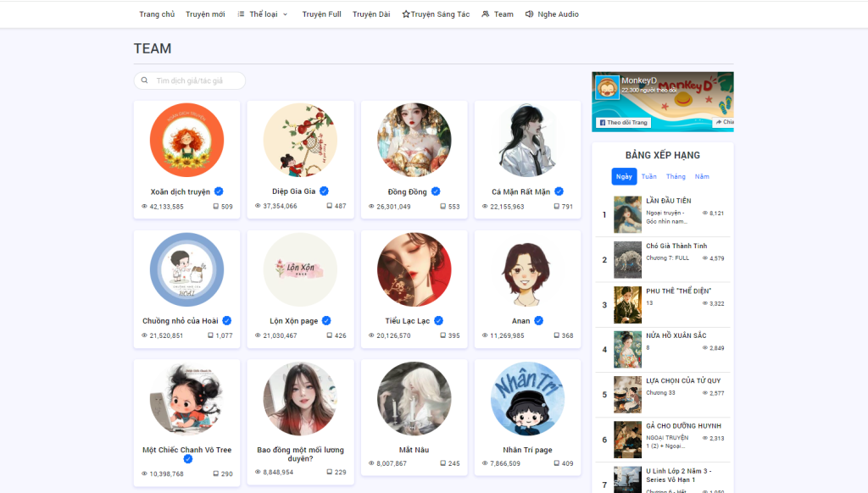
Task: Switch ranking to Tuần tab
Action: click(x=648, y=176)
